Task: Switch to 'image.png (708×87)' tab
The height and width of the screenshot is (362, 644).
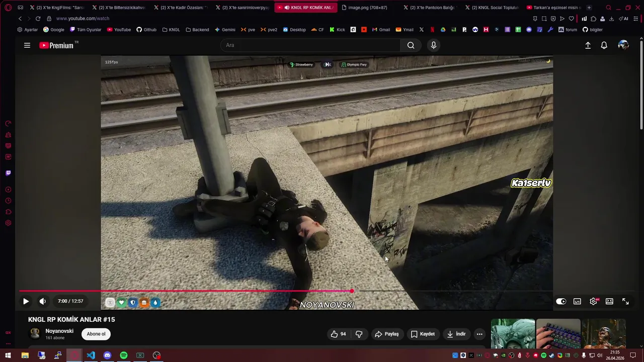Action: coord(367,8)
